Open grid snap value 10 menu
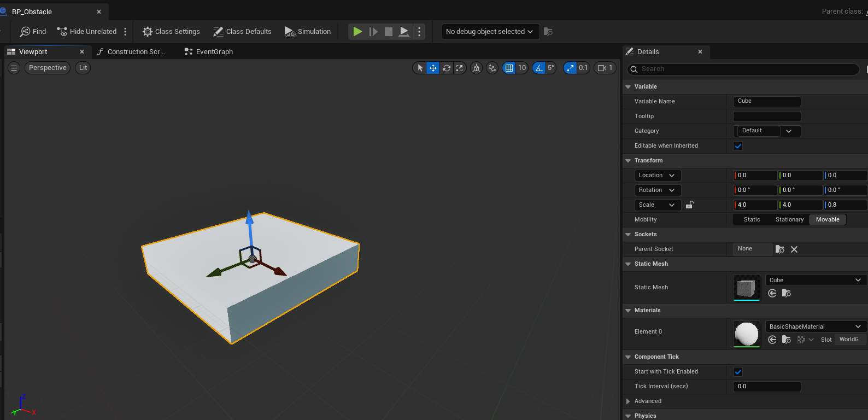The image size is (868, 420). (x=522, y=68)
